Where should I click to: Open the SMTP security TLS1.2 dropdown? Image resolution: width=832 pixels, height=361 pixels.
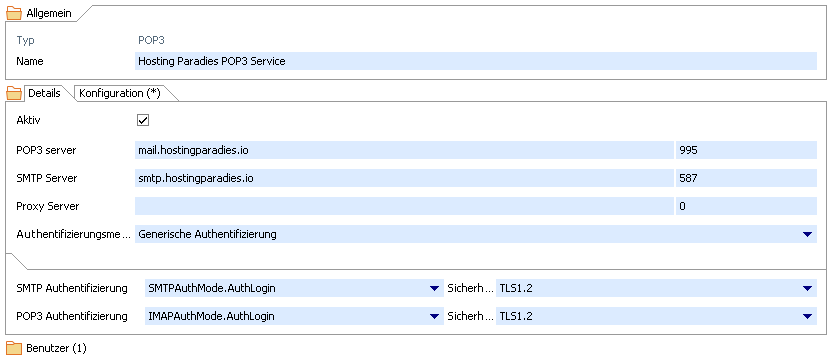[808, 288]
